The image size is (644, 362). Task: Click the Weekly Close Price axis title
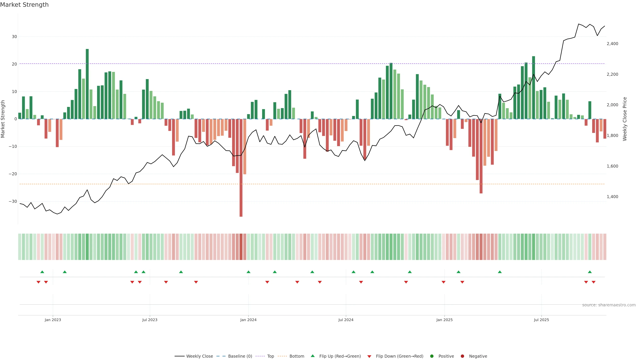[625, 119]
